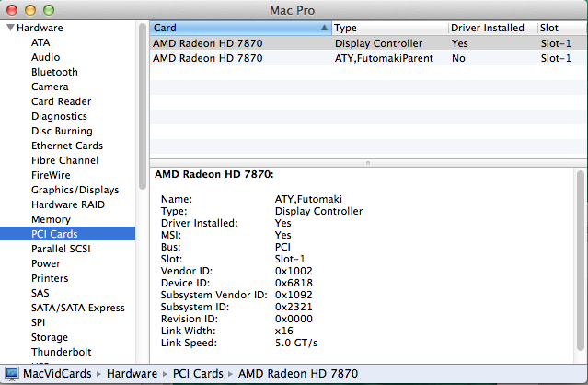Click Hardware in the path bar
Screen dimensions: 588x385
pyautogui.click(x=132, y=374)
